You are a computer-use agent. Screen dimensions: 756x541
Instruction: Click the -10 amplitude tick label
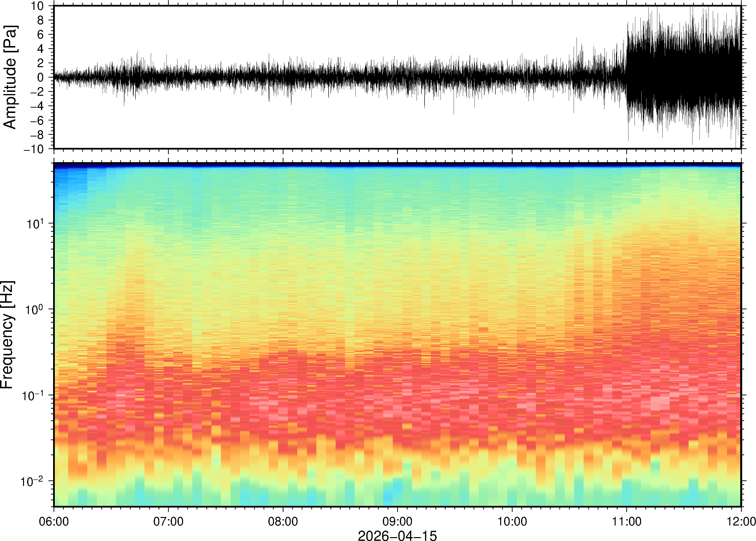(x=34, y=149)
